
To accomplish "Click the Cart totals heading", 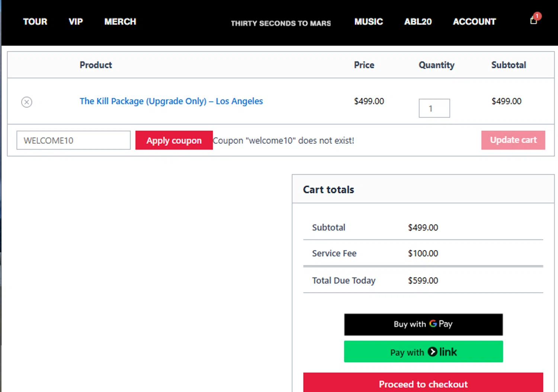I will click(328, 190).
